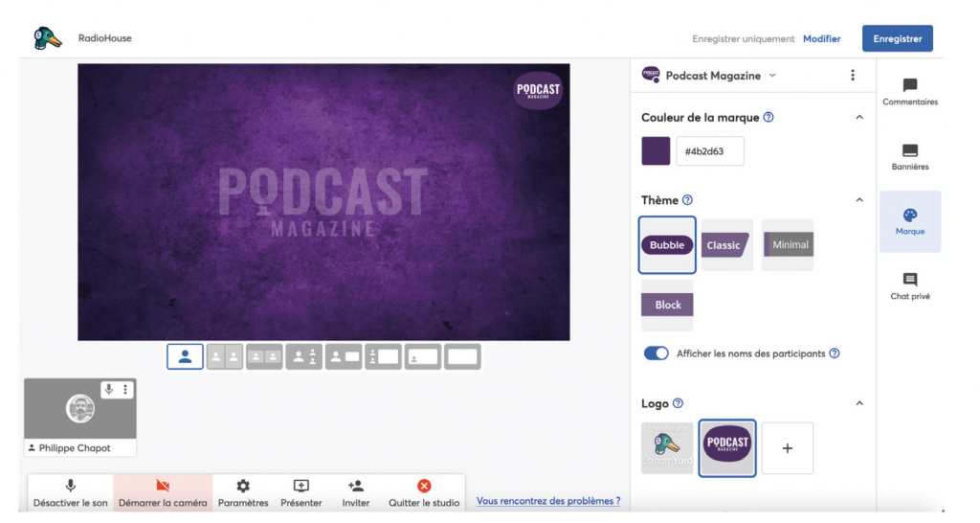Open the Marque panel tab

click(910, 221)
